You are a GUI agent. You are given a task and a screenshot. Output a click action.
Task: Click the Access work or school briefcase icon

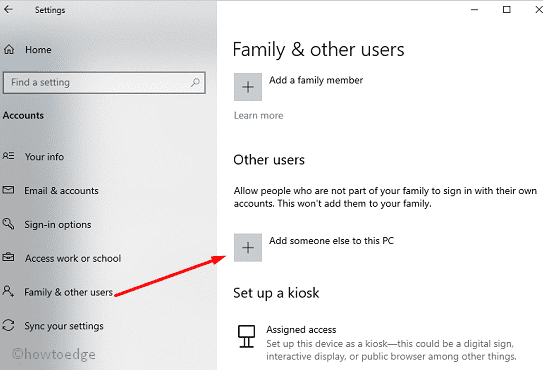click(x=8, y=257)
